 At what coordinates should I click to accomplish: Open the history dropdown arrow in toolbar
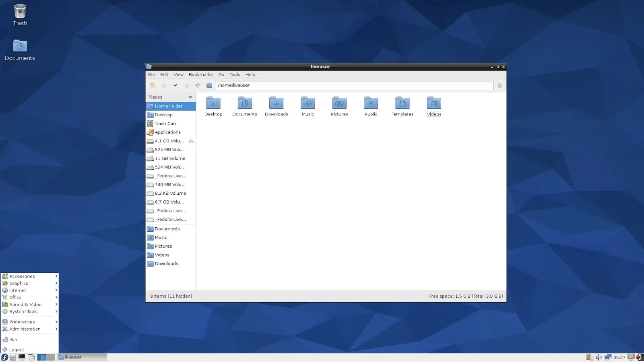point(175,85)
